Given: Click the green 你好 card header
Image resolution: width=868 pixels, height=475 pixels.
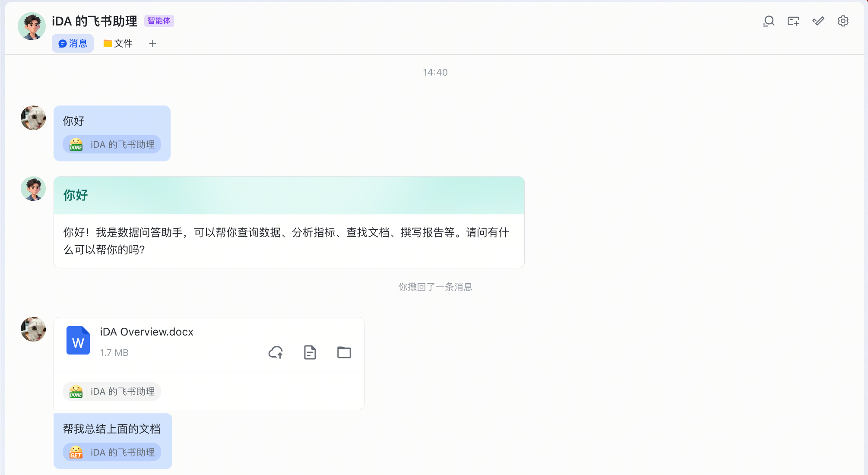Looking at the screenshot, I should click(289, 195).
